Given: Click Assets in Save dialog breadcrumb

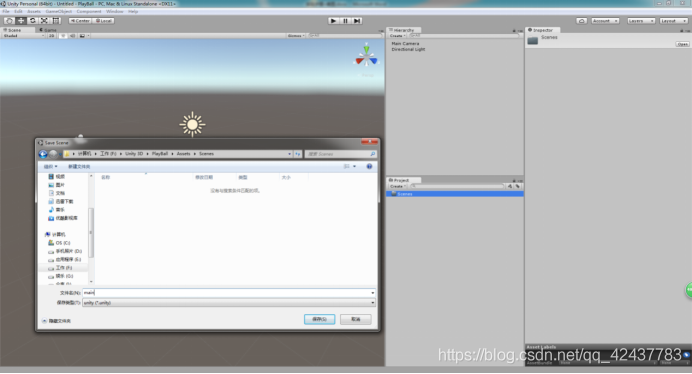Looking at the screenshot, I should click(184, 154).
